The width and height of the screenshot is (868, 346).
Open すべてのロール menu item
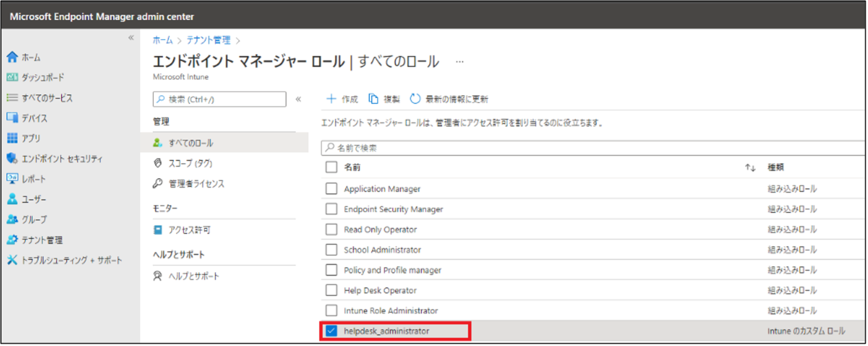click(x=224, y=143)
